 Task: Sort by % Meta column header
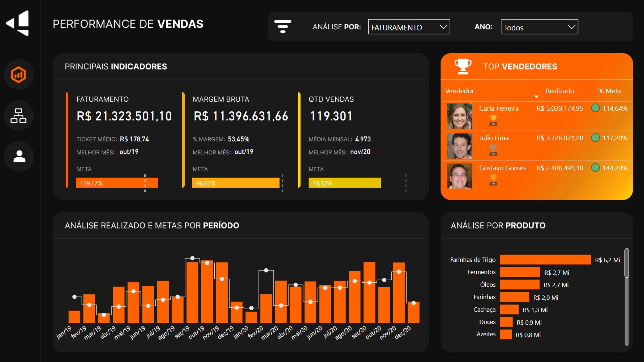coord(609,91)
